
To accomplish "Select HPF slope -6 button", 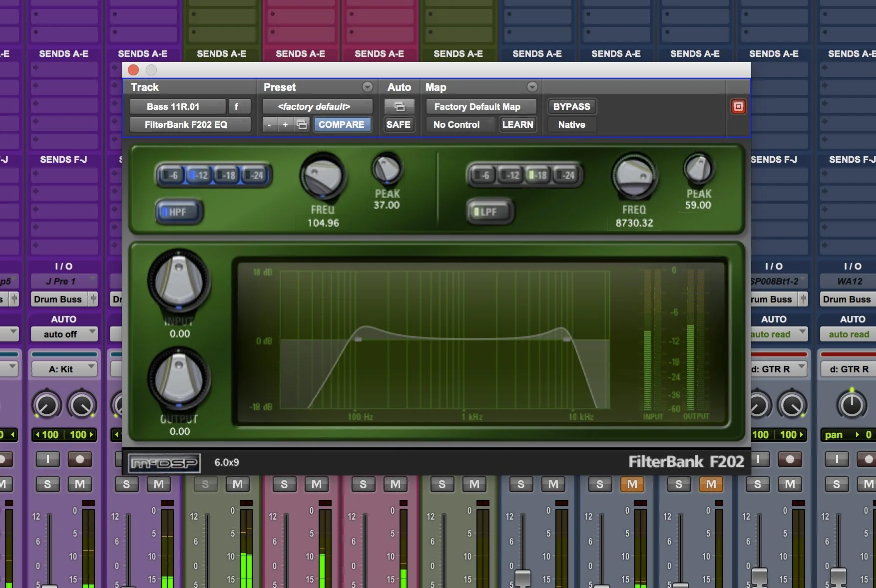I will [171, 175].
